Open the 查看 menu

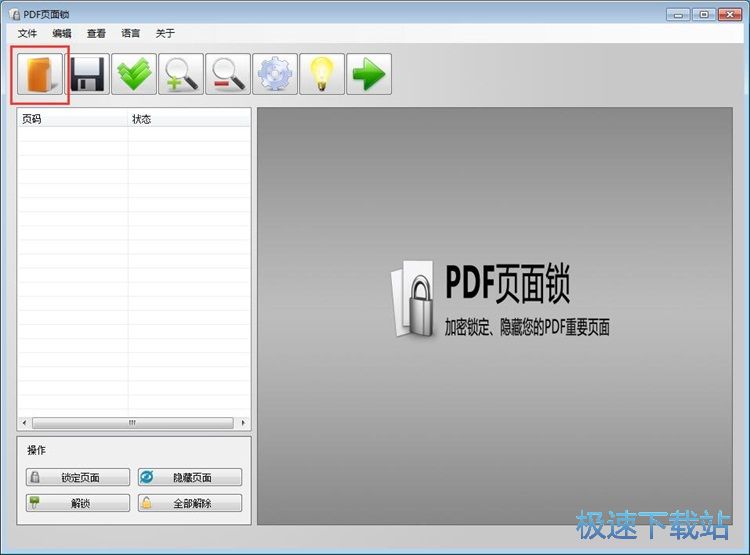point(96,33)
